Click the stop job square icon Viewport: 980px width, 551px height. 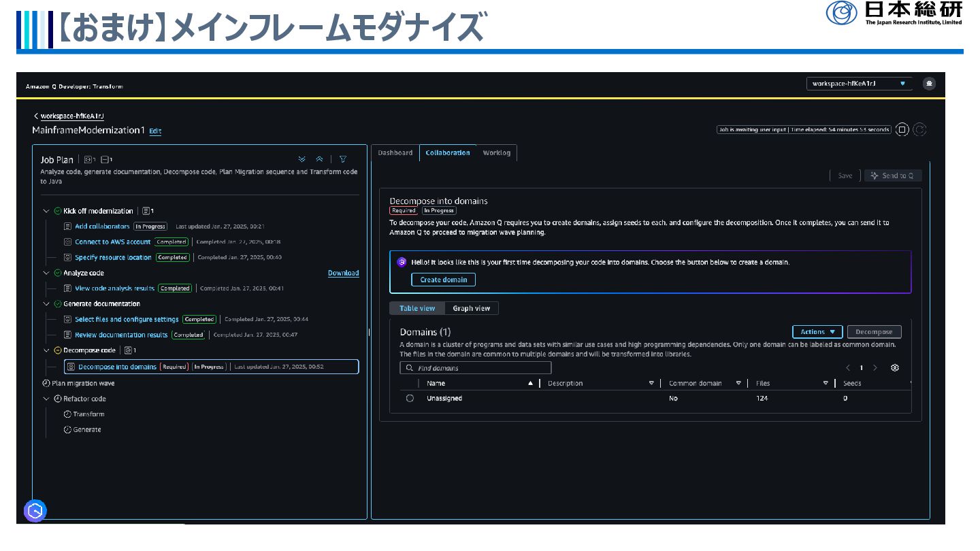[x=902, y=129]
